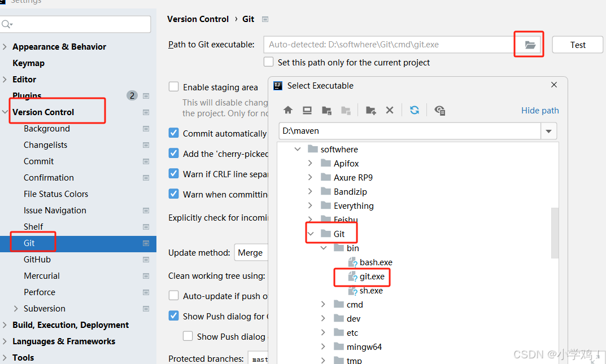Collapse the softwhere folder
Image resolution: width=606 pixels, height=364 pixels.
(298, 149)
